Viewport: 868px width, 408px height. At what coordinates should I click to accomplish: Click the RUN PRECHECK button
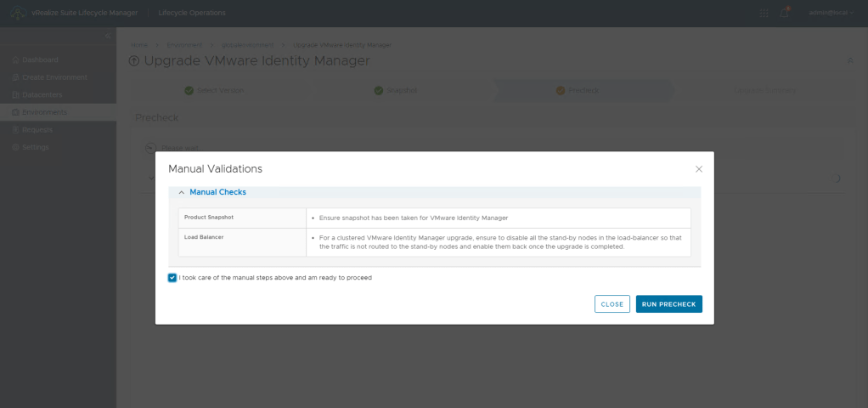[668, 304]
